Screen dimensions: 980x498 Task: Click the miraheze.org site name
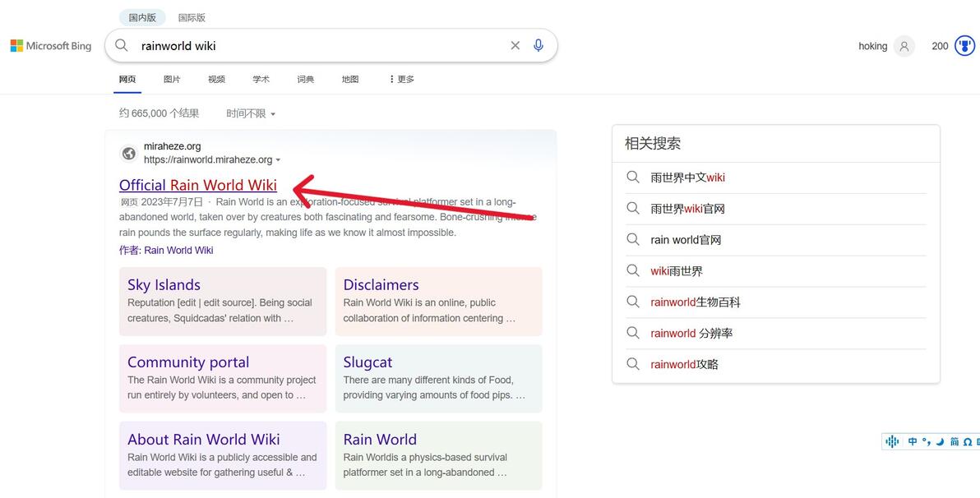point(173,146)
